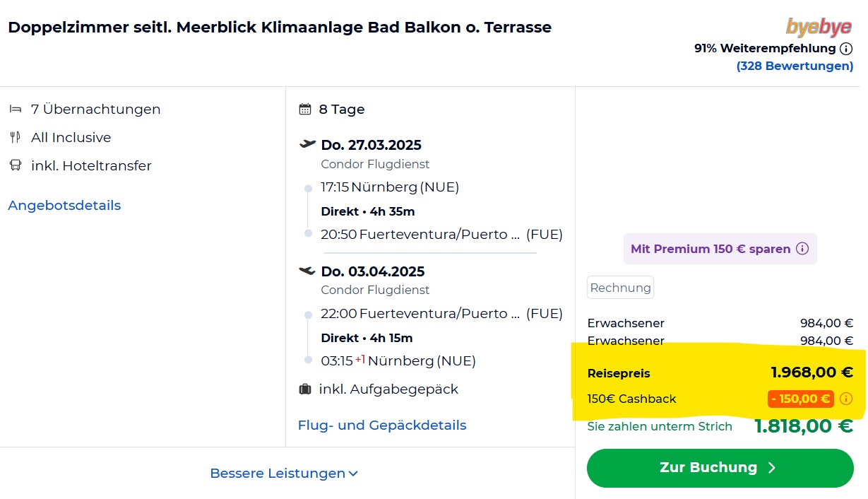The width and height of the screenshot is (868, 499).
Task: Click the cutlery All Inclusive icon
Action: pos(16,138)
